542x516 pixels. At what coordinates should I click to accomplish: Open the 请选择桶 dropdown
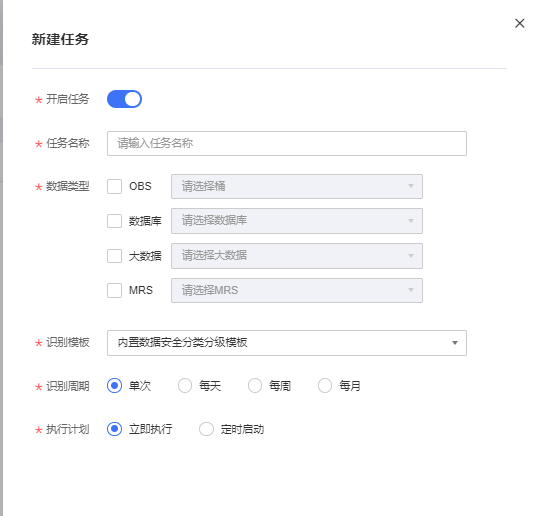tap(297, 187)
